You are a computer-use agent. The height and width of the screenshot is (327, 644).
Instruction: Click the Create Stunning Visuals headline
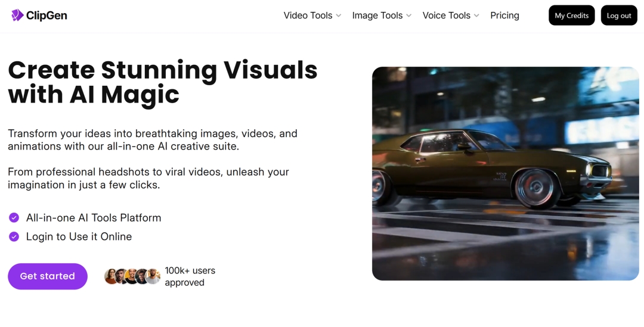pyautogui.click(x=162, y=82)
